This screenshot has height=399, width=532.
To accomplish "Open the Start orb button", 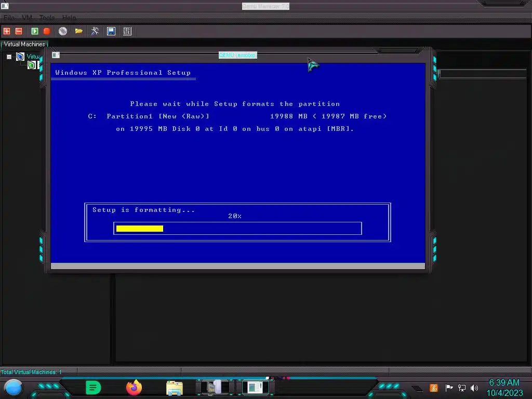I will (x=14, y=388).
